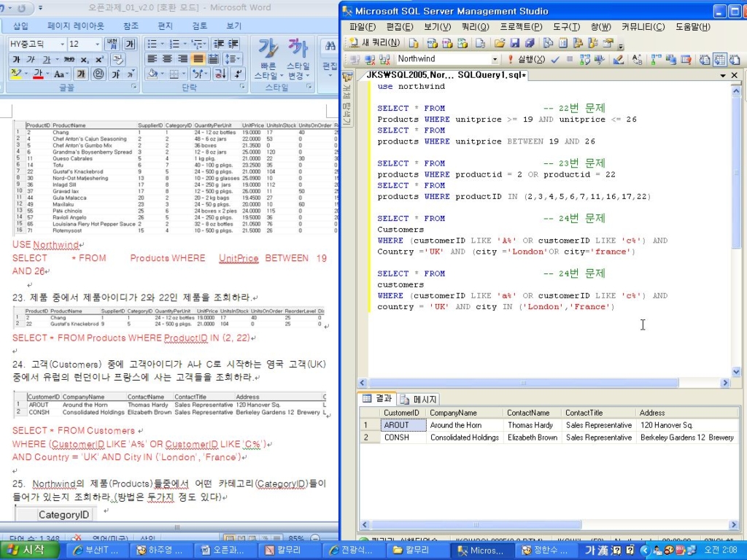Toggle Results to Grid output mode
This screenshot has width=747, height=560.
pyautogui.click(x=719, y=60)
